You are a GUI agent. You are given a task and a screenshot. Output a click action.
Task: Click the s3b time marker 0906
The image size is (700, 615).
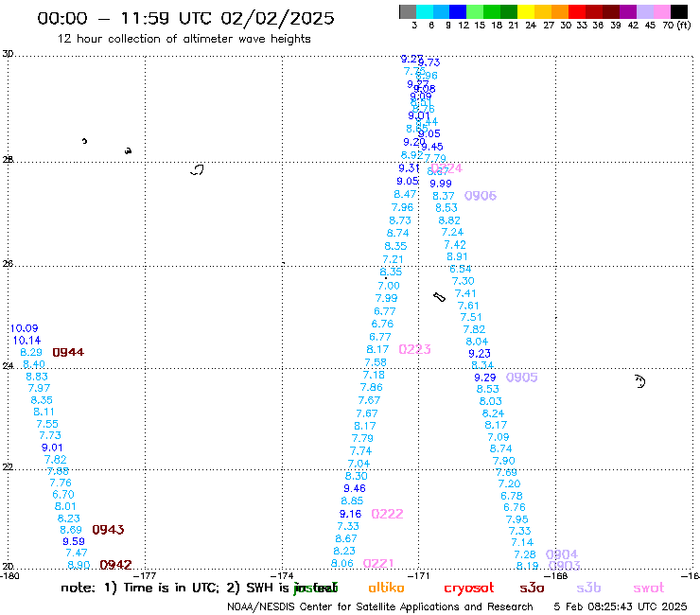481,196
